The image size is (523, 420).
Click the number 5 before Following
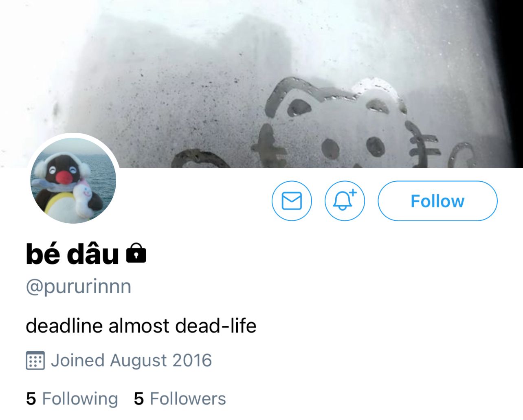(x=31, y=399)
